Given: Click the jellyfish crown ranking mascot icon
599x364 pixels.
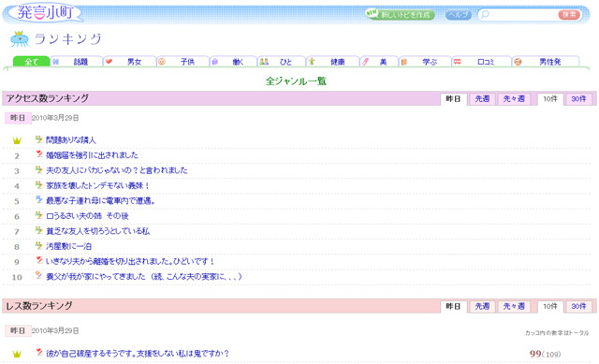Looking at the screenshot, I should click(x=20, y=39).
